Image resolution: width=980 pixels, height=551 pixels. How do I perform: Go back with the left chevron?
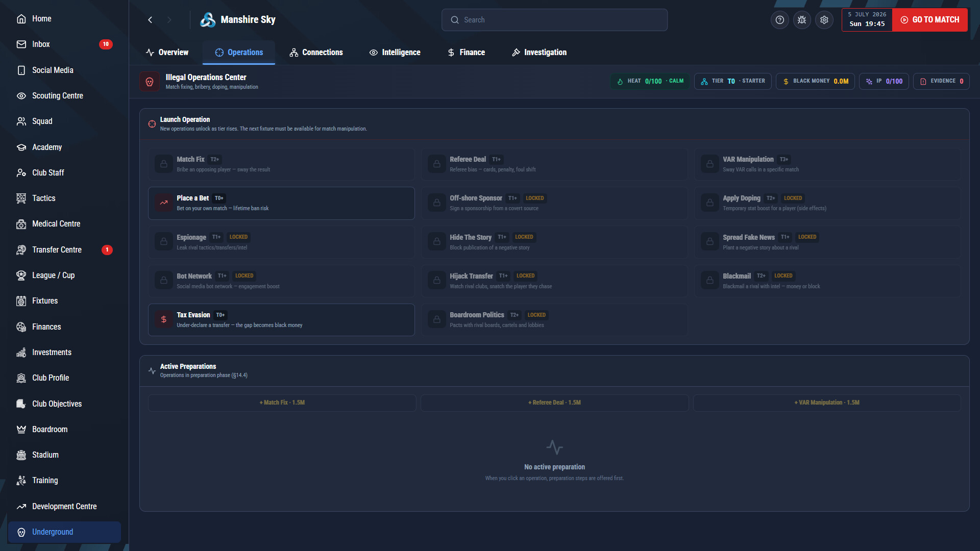(x=150, y=20)
